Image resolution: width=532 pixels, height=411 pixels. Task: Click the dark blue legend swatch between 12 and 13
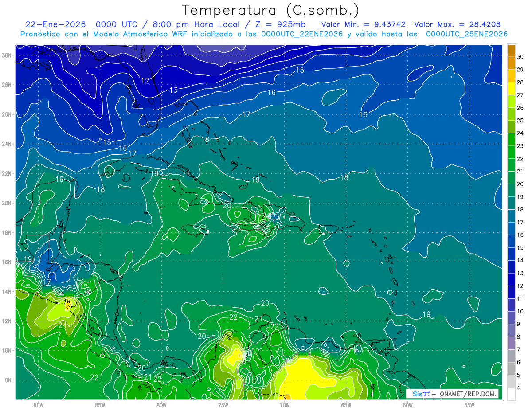click(x=511, y=279)
